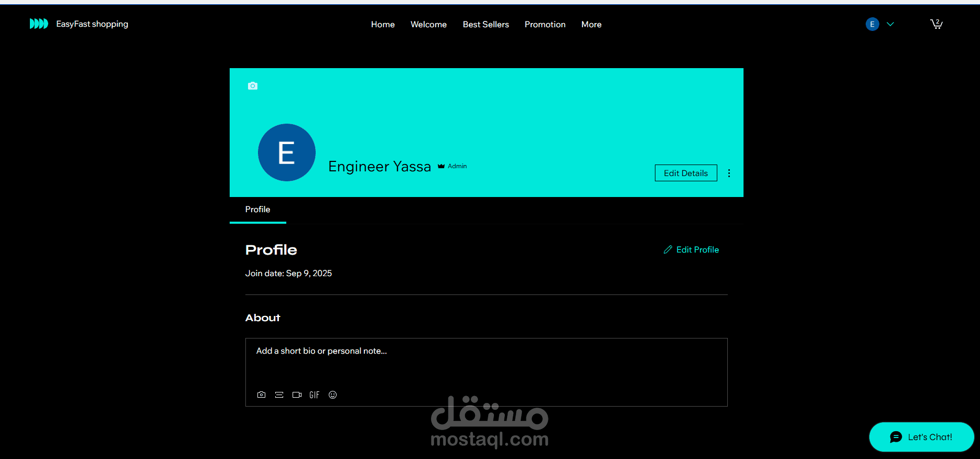Viewport: 980px width, 459px height.
Task: Click the Admin crown badge icon
Action: [x=441, y=166]
